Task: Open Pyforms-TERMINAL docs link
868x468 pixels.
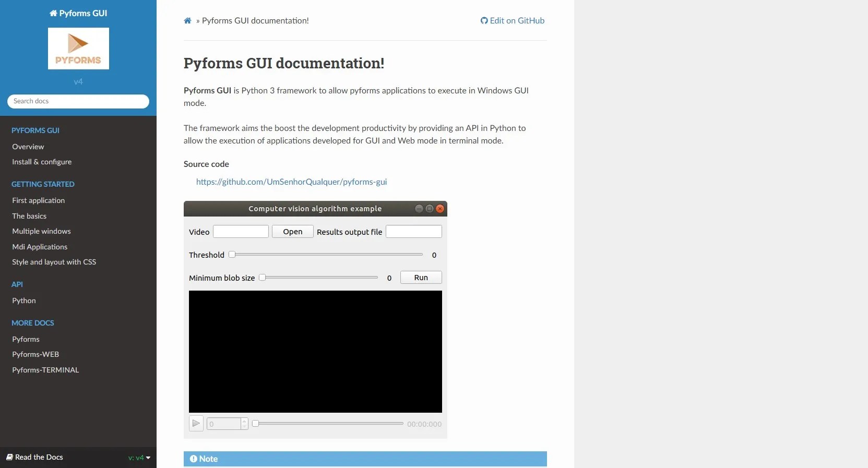Action: point(45,370)
